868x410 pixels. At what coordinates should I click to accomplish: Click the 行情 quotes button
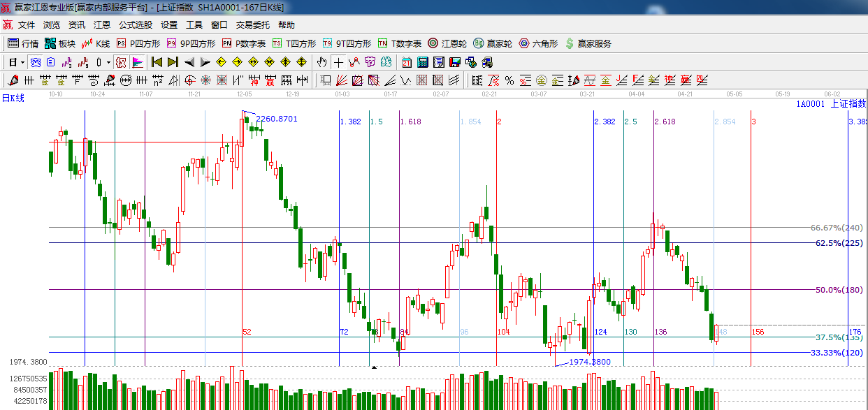[23, 43]
